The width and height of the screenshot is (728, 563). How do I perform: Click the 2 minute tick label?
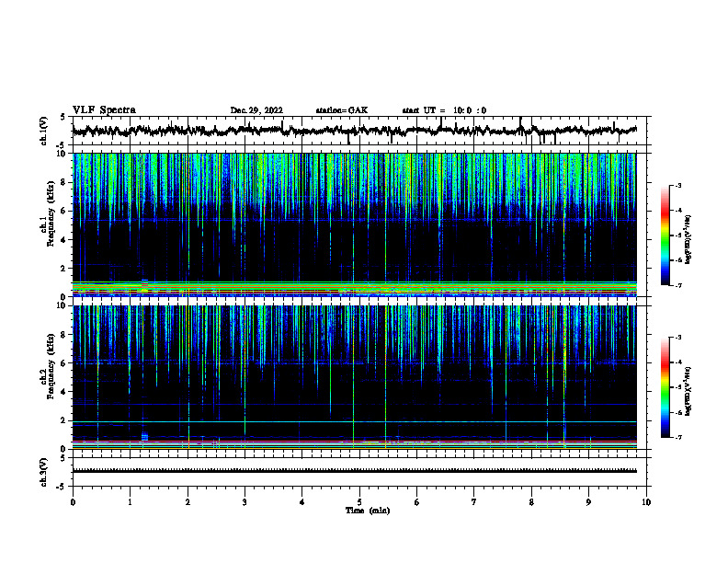click(188, 502)
